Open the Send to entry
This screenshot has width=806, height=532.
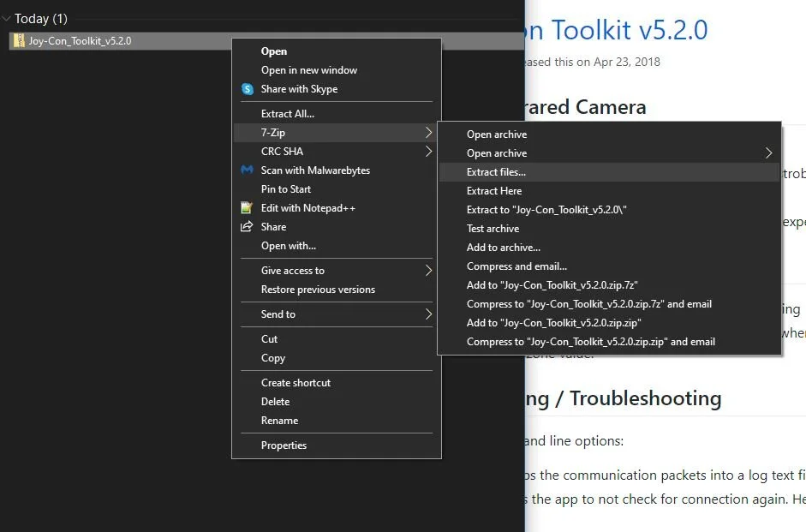(x=337, y=314)
